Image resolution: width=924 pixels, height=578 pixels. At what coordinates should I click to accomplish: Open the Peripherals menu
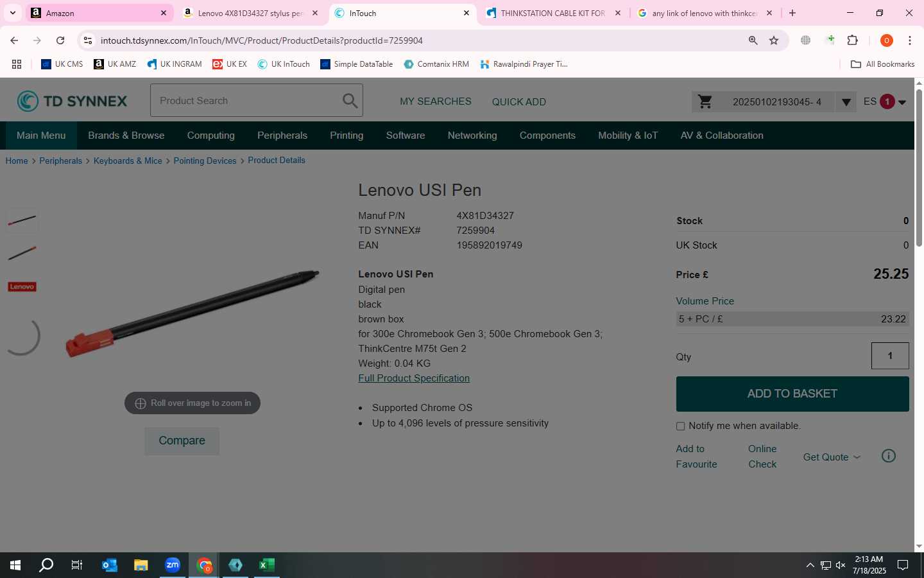tap(282, 136)
